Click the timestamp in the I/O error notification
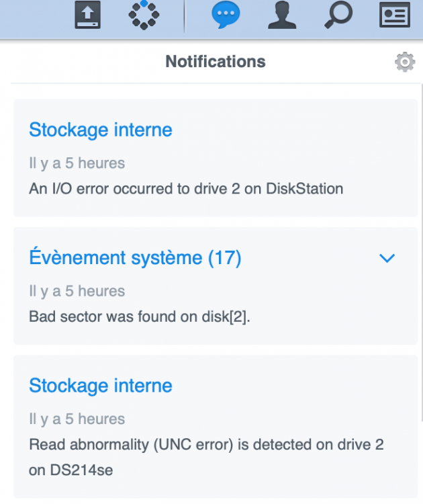Screen dimensions: 423x504 tap(77, 163)
